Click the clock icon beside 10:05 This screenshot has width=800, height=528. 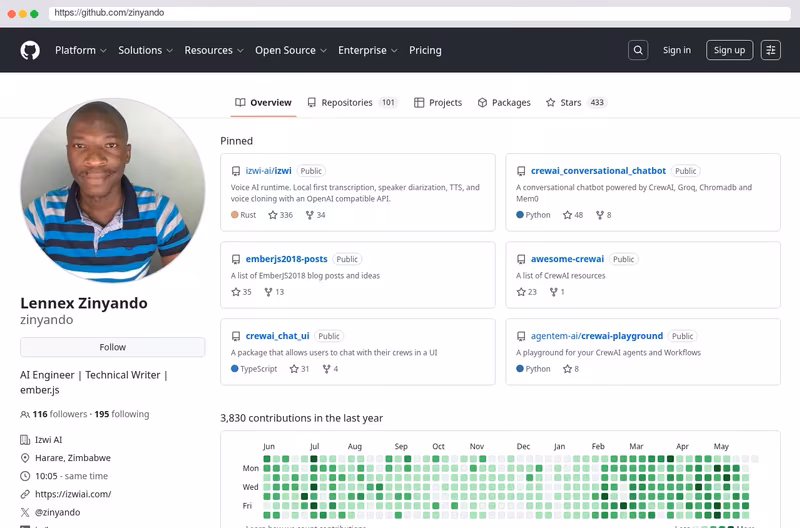point(25,476)
